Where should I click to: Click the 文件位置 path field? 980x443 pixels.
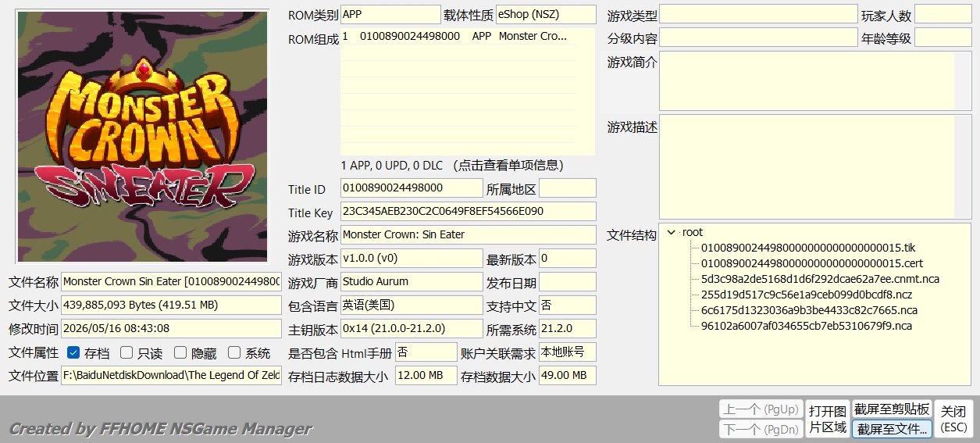(171, 376)
